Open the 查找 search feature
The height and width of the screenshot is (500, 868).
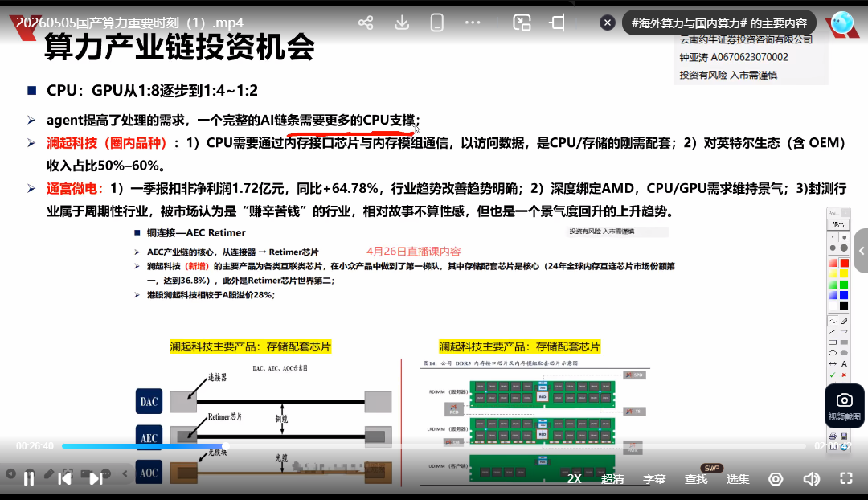[x=696, y=479]
